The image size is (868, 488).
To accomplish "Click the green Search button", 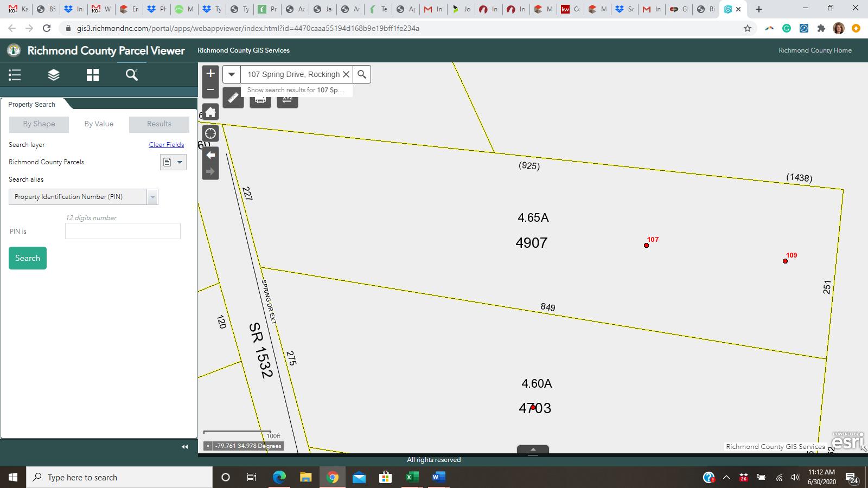I will (x=28, y=258).
